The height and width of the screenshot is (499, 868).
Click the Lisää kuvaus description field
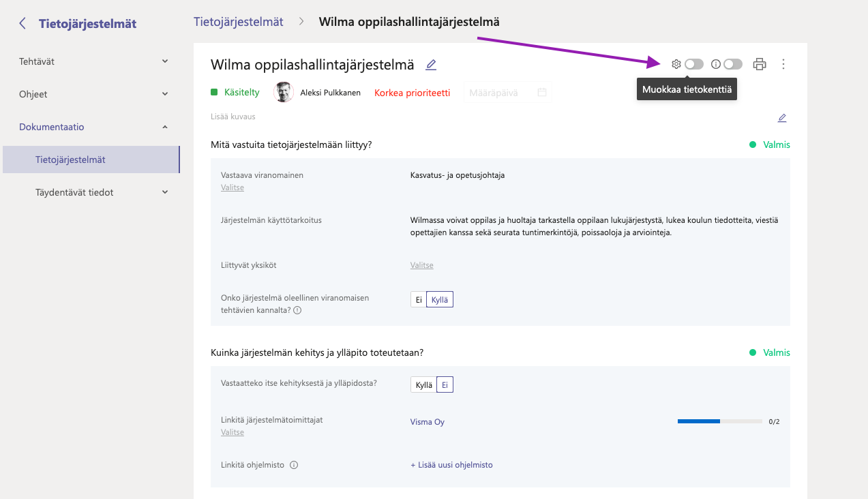point(233,117)
